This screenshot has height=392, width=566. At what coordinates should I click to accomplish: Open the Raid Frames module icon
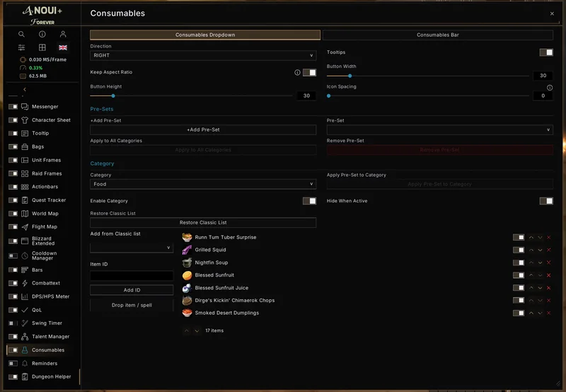25,173
